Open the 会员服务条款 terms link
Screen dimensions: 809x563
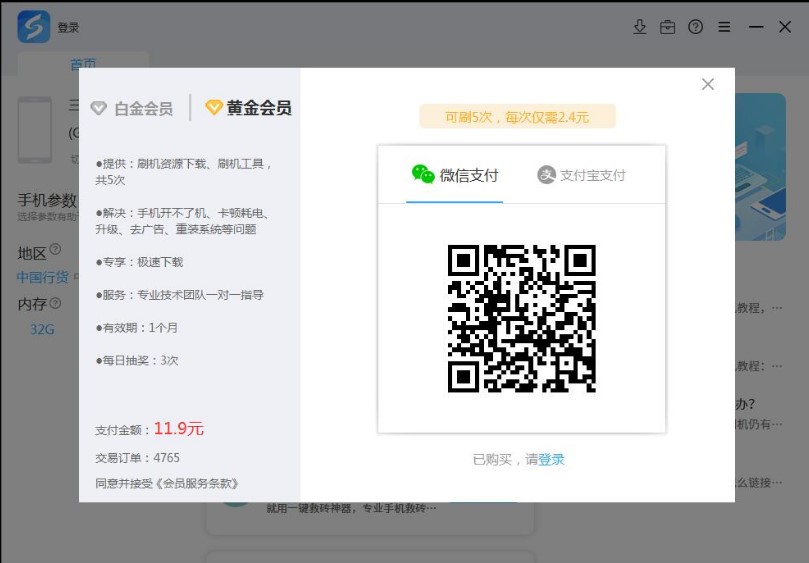pyautogui.click(x=199, y=484)
